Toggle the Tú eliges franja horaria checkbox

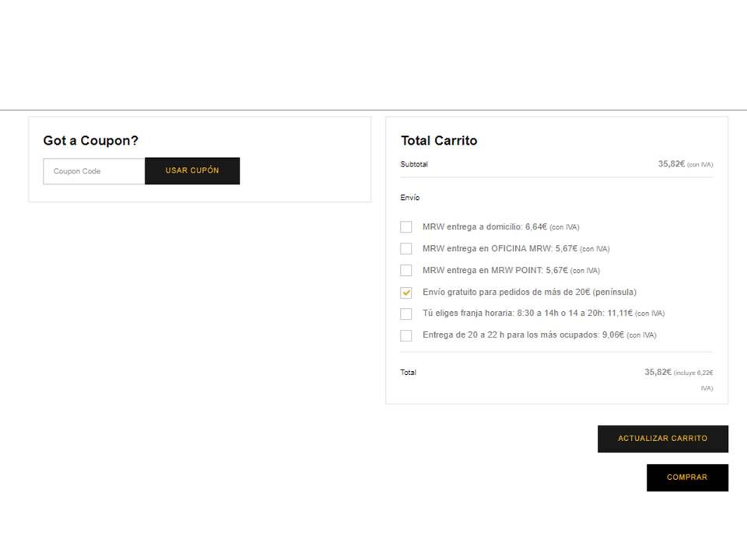[x=406, y=313]
